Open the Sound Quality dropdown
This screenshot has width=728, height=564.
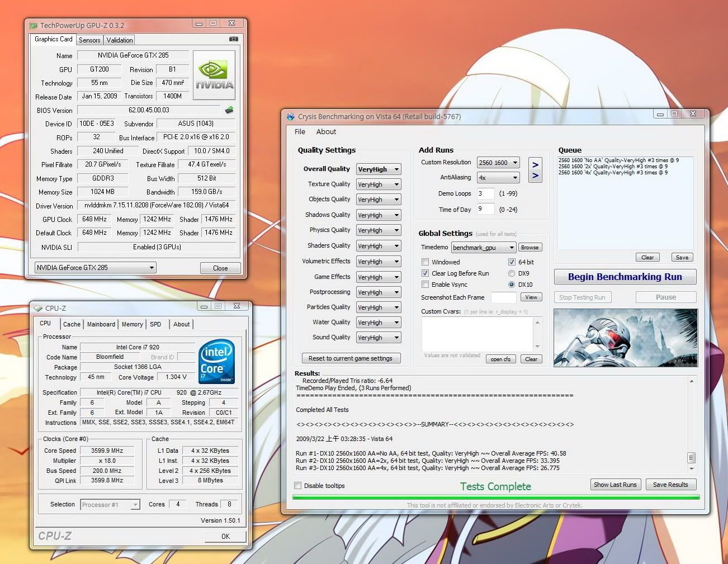point(379,338)
